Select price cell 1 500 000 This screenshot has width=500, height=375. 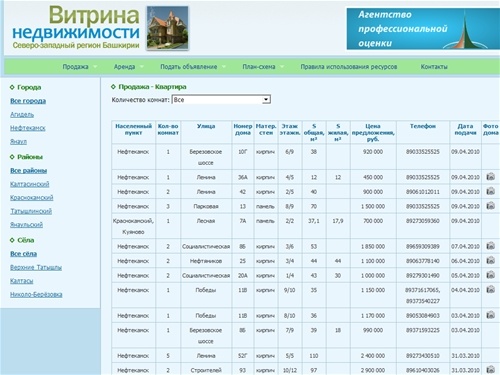pos(373,206)
